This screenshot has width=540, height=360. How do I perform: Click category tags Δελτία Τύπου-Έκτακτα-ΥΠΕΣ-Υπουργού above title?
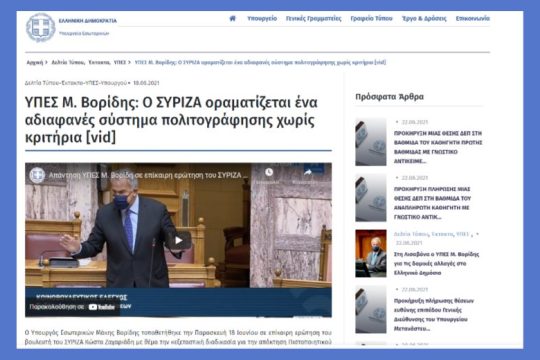pyautogui.click(x=76, y=83)
